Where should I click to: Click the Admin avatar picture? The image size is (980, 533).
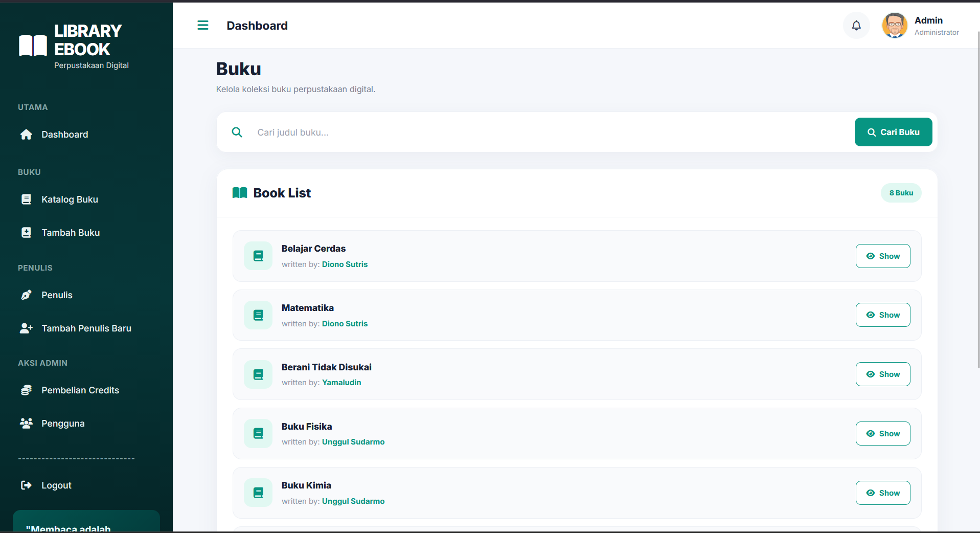pyautogui.click(x=895, y=25)
